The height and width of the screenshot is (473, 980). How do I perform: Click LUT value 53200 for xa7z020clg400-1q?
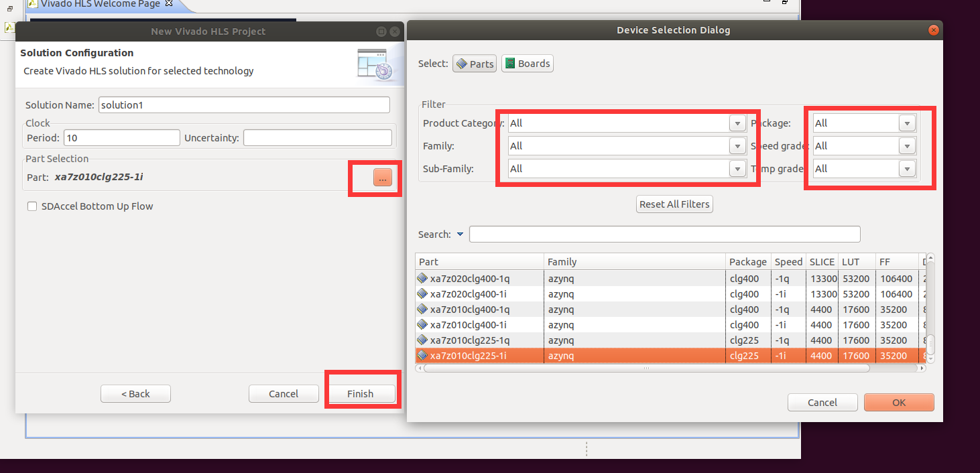856,278
